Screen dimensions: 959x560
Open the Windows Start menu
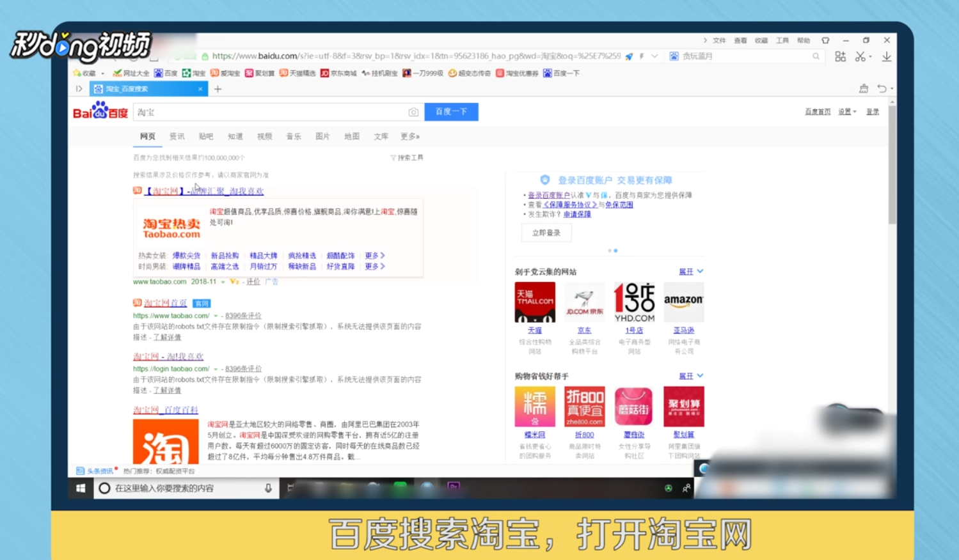click(81, 488)
